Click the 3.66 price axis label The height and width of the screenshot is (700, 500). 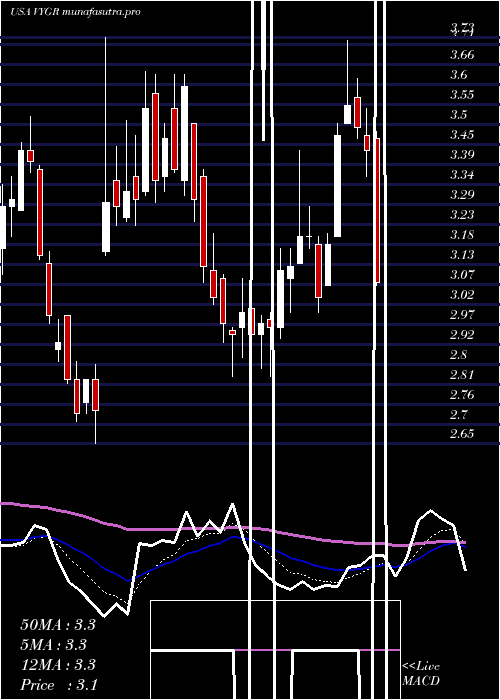click(x=462, y=55)
